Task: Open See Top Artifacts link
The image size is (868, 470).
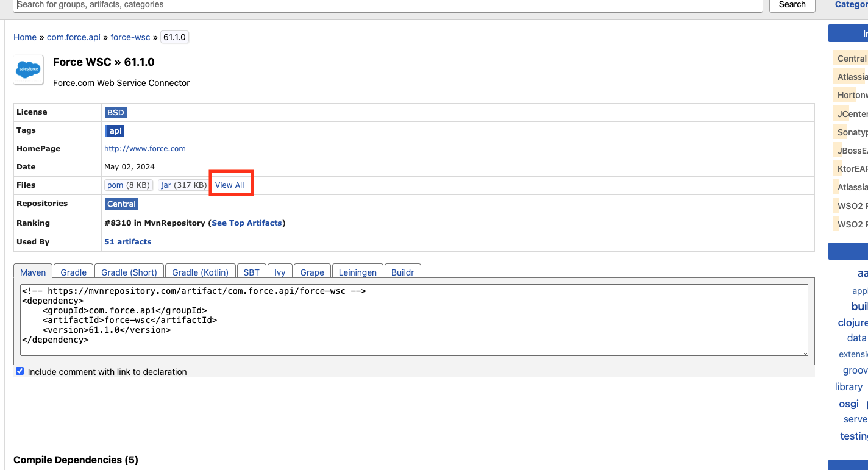Action: pos(247,223)
